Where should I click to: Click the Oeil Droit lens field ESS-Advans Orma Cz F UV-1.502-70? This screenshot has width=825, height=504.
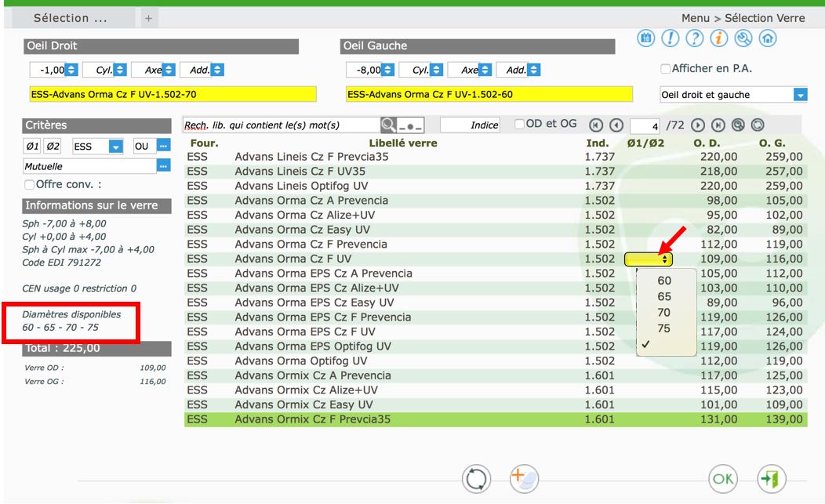pos(173,94)
